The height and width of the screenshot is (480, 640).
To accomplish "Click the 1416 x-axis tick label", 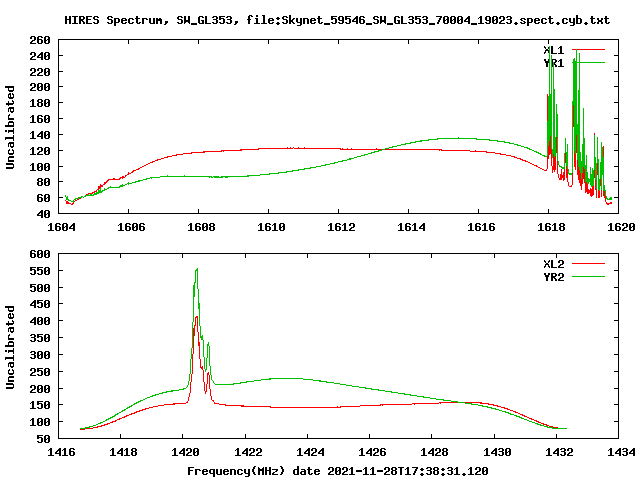I will pyautogui.click(x=61, y=452).
